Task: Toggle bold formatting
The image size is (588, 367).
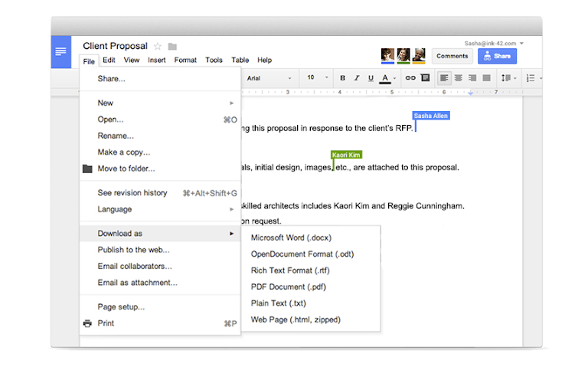Action: click(342, 78)
